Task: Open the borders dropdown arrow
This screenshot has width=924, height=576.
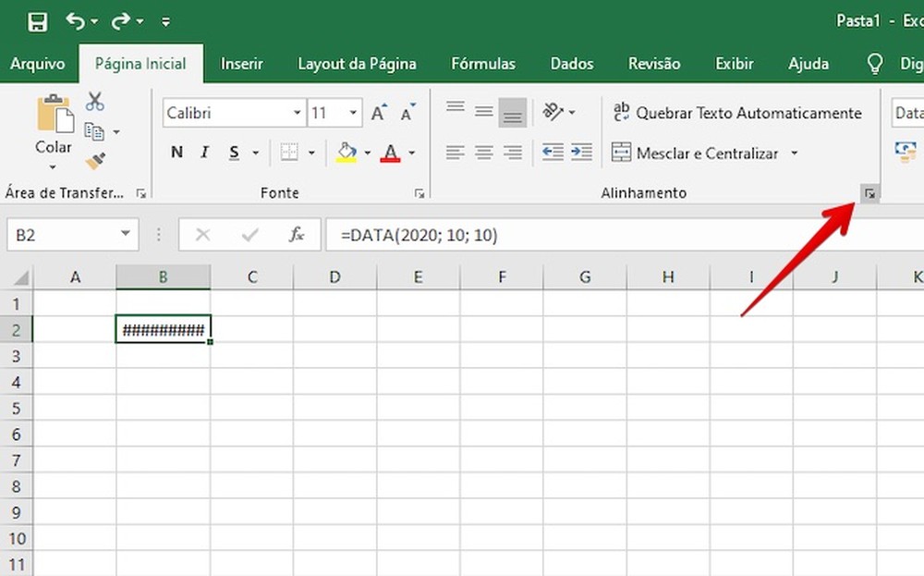Action: [311, 153]
